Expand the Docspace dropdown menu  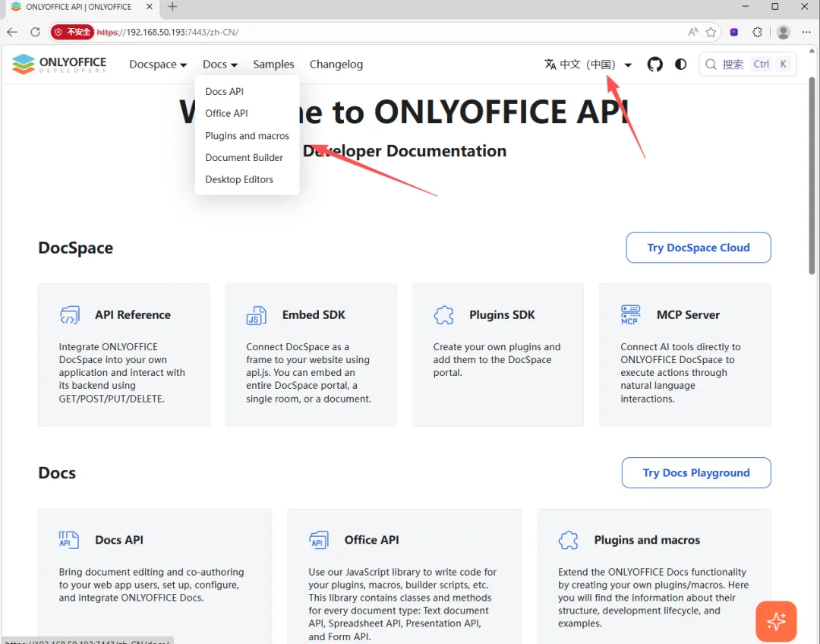point(158,65)
